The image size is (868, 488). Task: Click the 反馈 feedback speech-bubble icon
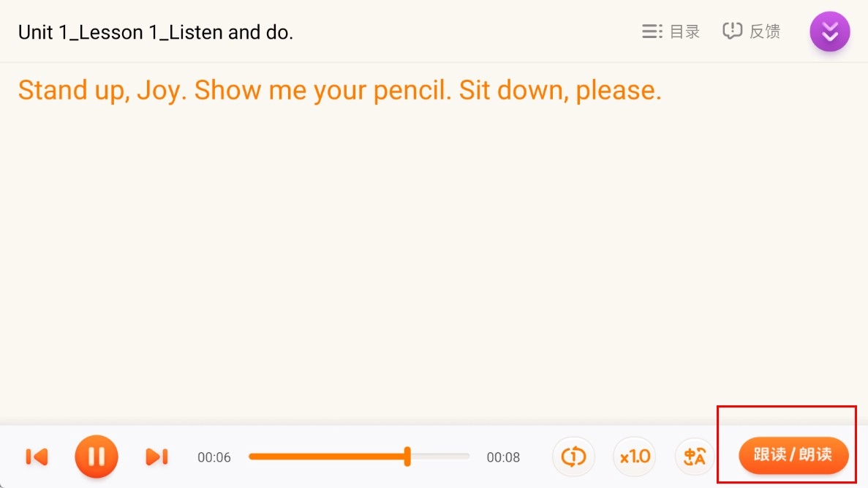pos(732,31)
